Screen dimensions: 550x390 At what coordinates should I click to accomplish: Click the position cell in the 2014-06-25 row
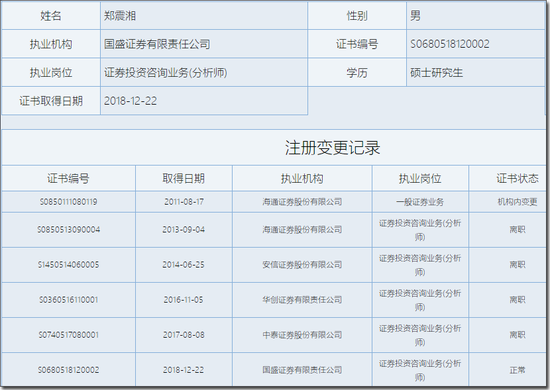(x=420, y=265)
